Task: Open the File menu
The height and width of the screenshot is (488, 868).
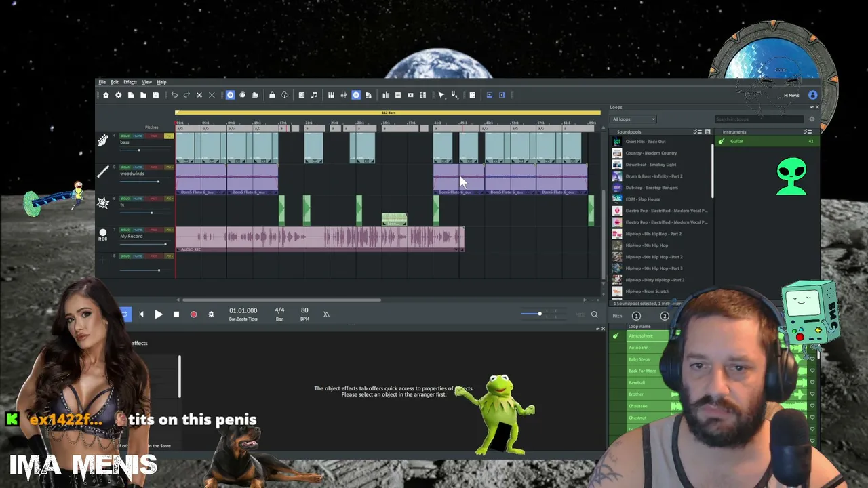Action: tap(102, 82)
